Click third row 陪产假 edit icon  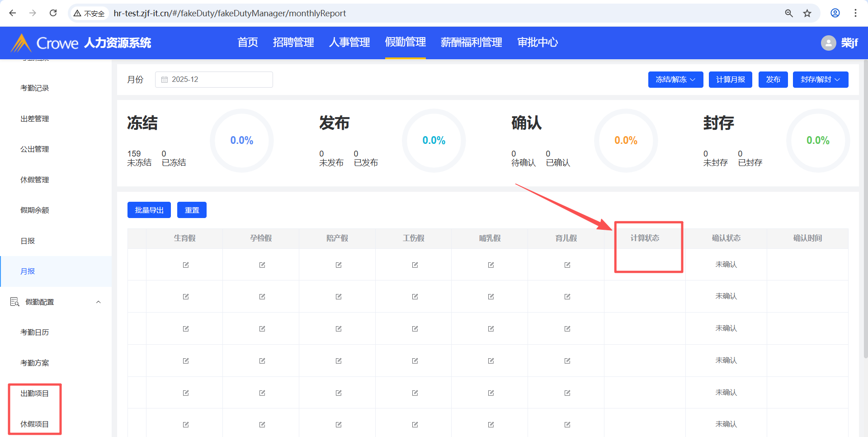[x=338, y=329]
